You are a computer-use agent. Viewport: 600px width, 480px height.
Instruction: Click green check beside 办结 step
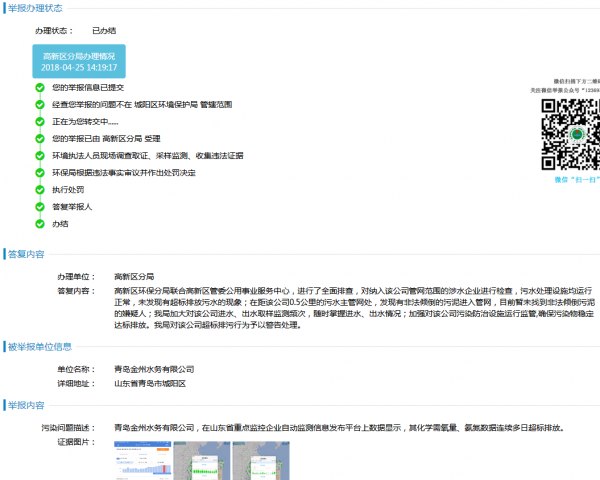(x=40, y=224)
